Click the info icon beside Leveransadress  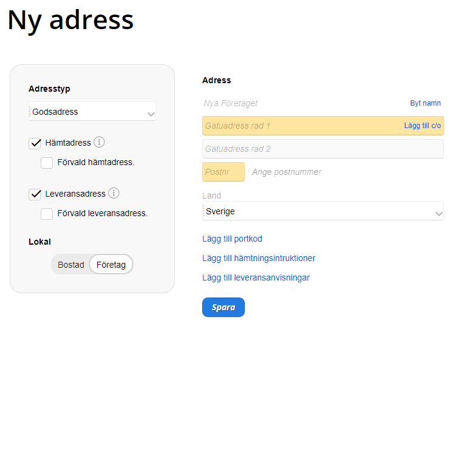tap(114, 193)
